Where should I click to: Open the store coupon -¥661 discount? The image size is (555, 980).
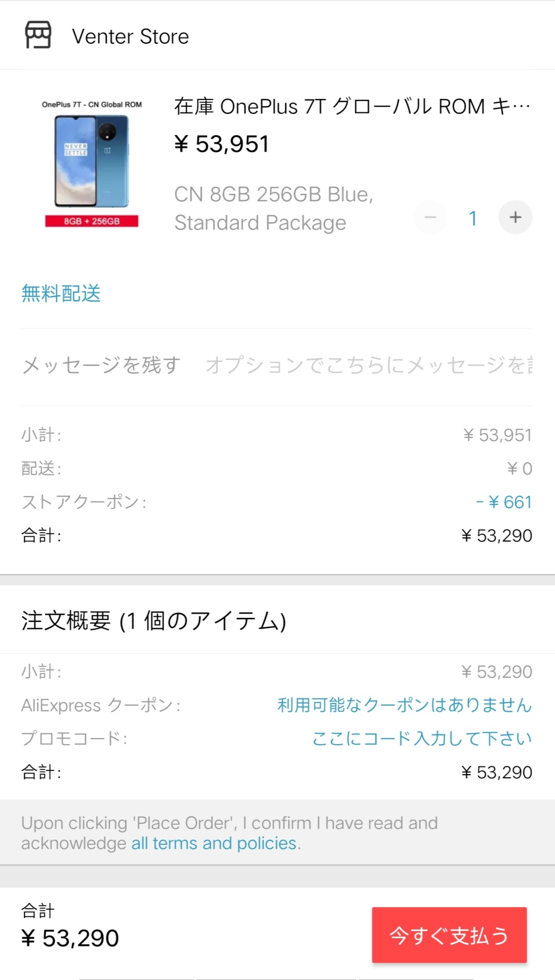pos(503,502)
